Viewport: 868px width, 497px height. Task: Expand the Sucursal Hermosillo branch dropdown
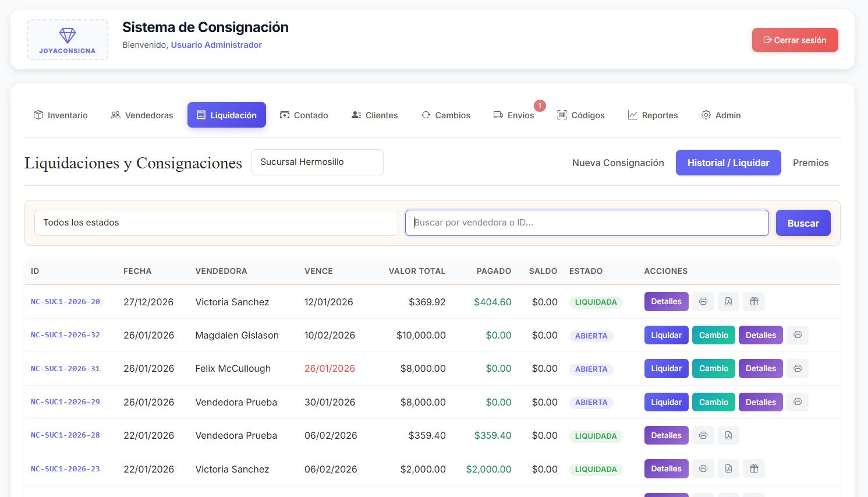coord(317,162)
